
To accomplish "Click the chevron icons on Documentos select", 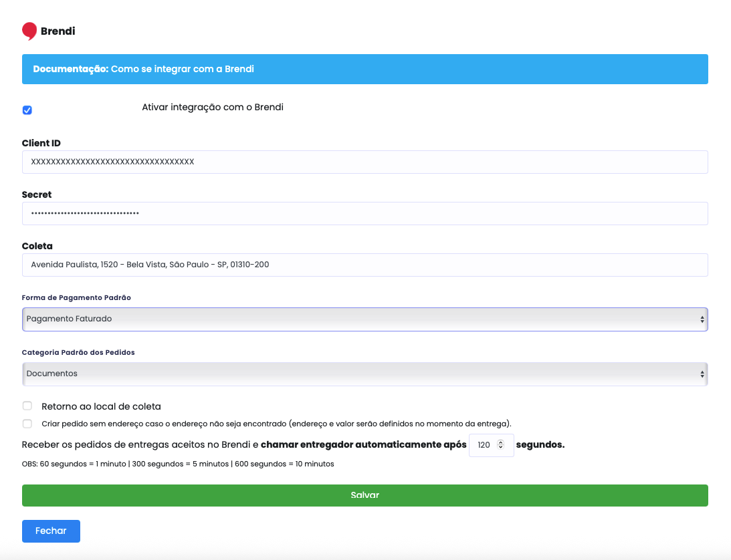I will 702,374.
